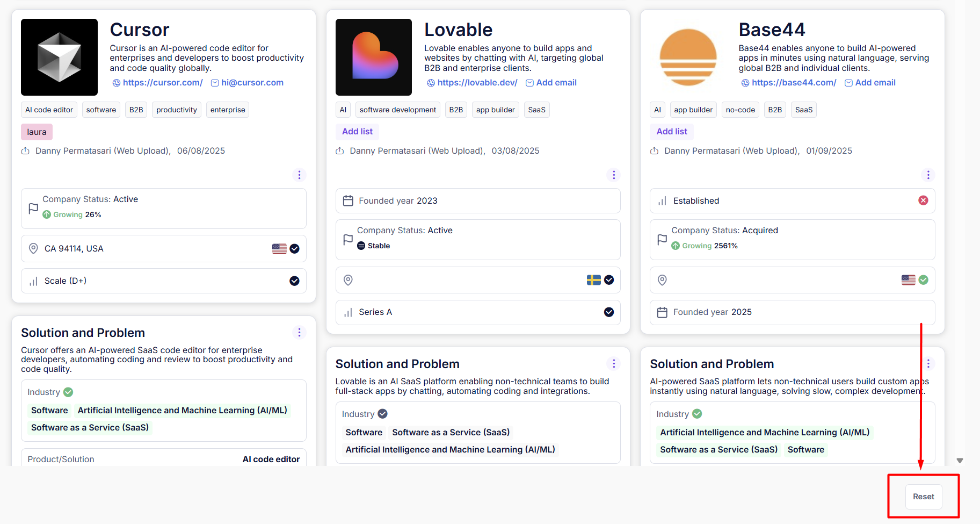Click the Base44 company title
This screenshot has width=980, height=524.
(772, 30)
